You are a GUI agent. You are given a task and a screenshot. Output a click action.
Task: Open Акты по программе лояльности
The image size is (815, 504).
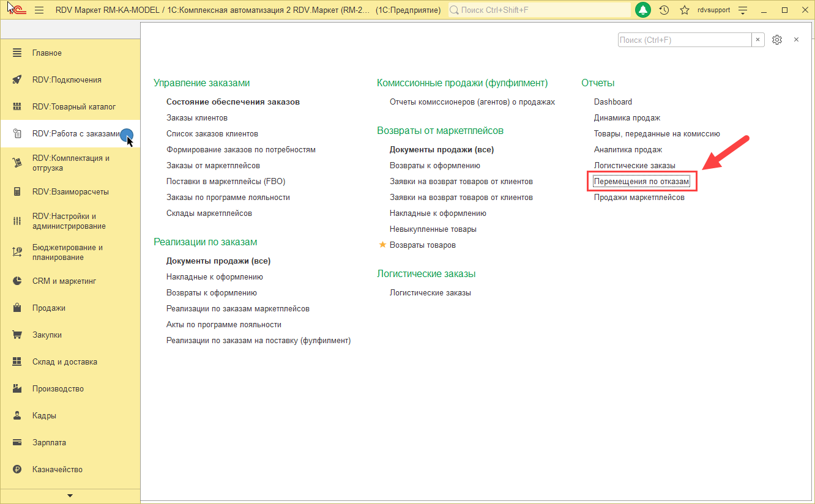224,325
